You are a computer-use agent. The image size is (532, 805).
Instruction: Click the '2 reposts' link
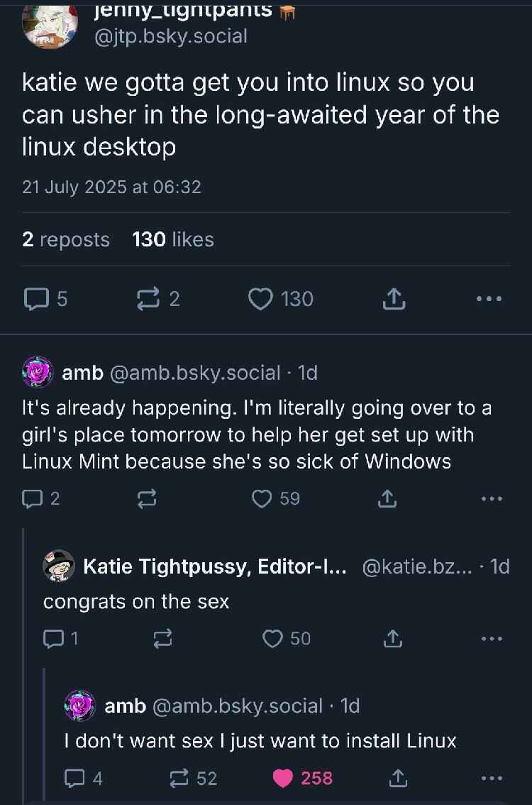point(65,239)
